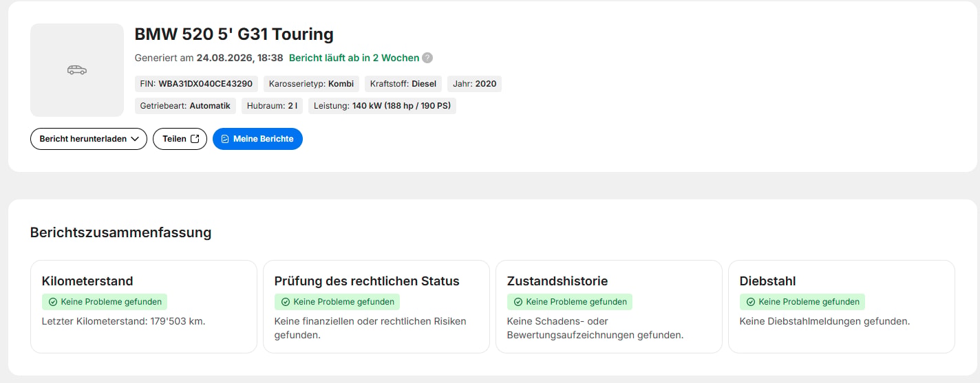Click Keine finanziellen oder rechtlichen Risiken text
This screenshot has height=383, width=980.
click(370, 328)
